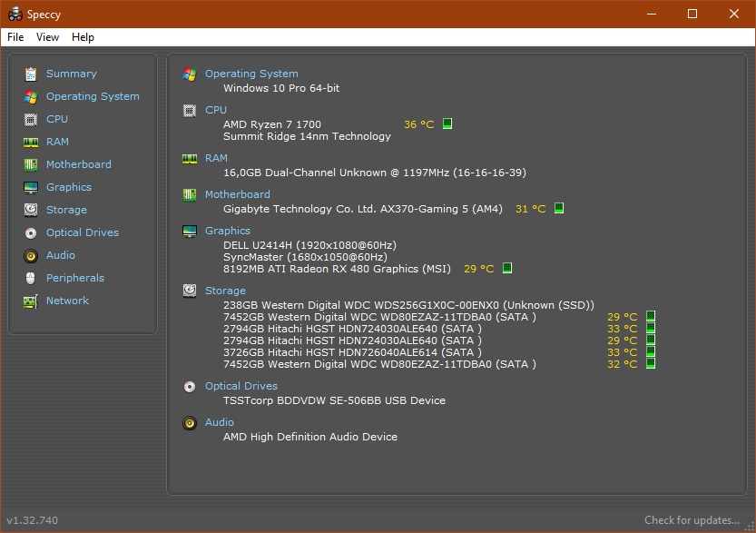
Task: Select Graphics in the sidebar
Action: coord(68,187)
